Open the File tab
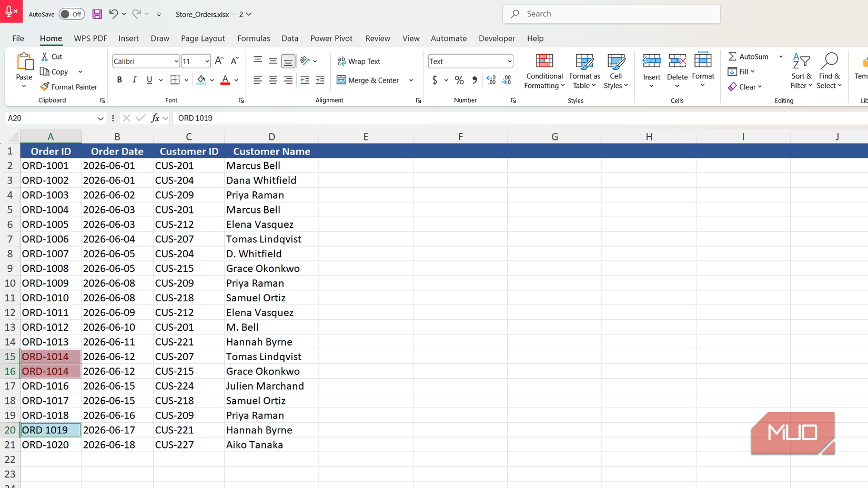Image resolution: width=868 pixels, height=488 pixels. click(18, 38)
